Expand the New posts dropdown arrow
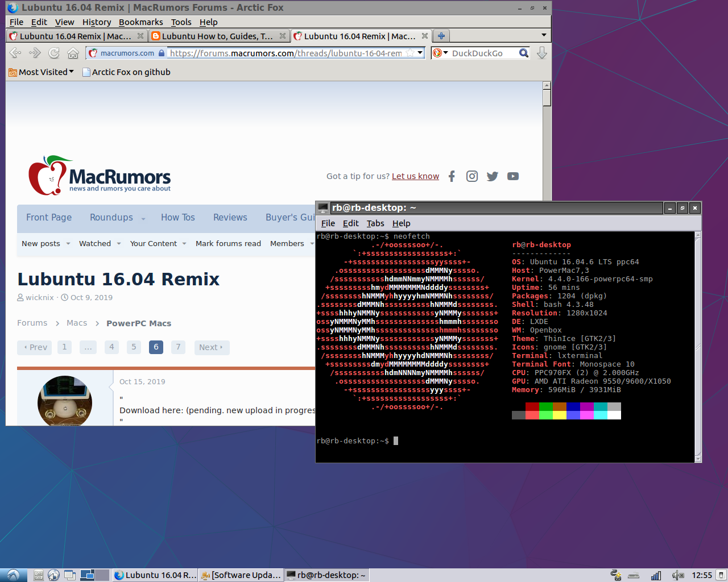The image size is (728, 582). pyautogui.click(x=68, y=244)
